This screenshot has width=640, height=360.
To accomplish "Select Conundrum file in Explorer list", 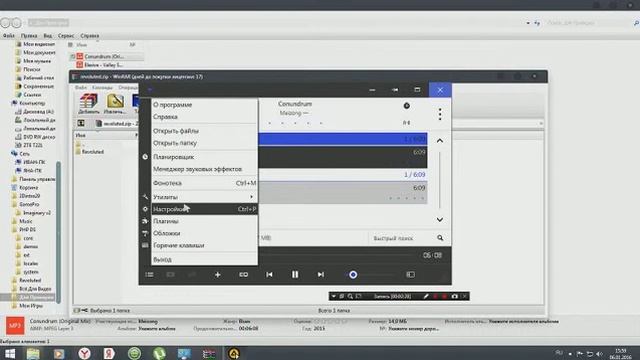I will click(104, 56).
